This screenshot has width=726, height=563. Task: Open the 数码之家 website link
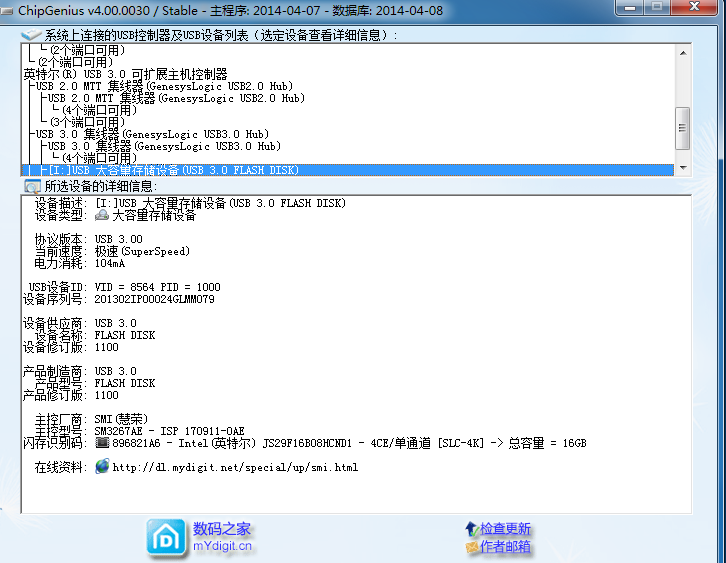[x=222, y=529]
